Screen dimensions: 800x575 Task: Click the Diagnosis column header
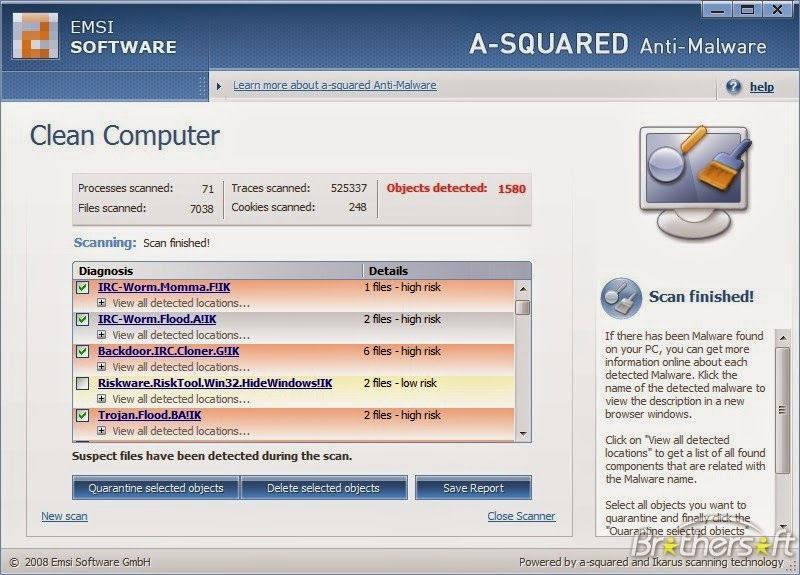tap(218, 271)
